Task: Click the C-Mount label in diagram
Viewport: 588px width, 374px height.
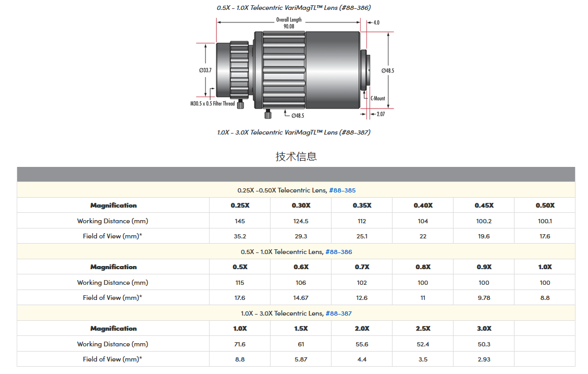Action: tap(377, 98)
